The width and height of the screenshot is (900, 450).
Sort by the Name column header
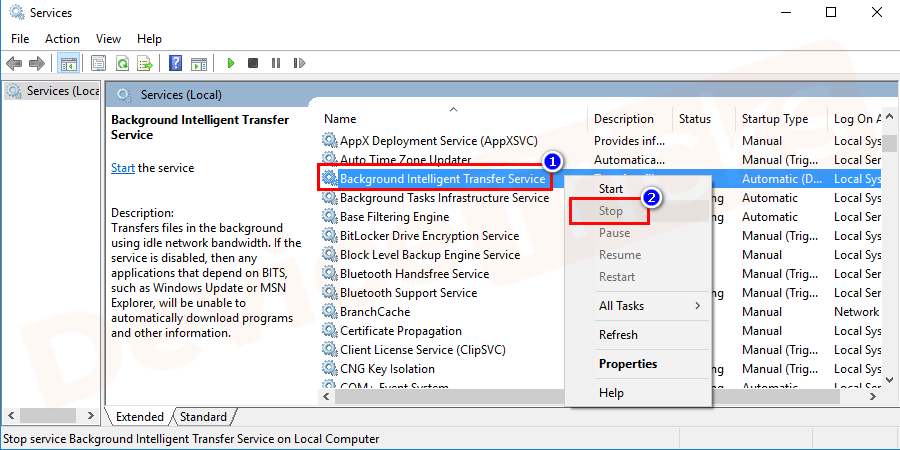(x=341, y=119)
